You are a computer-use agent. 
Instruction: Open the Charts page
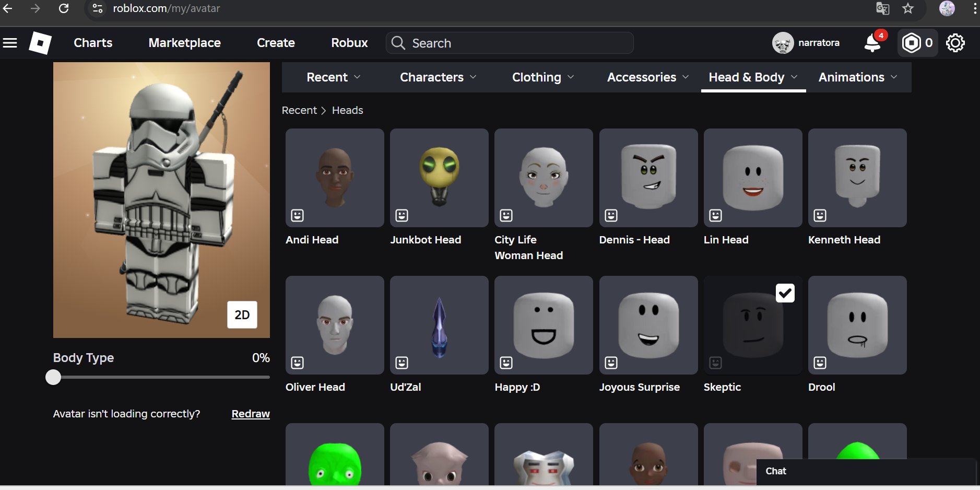[93, 43]
